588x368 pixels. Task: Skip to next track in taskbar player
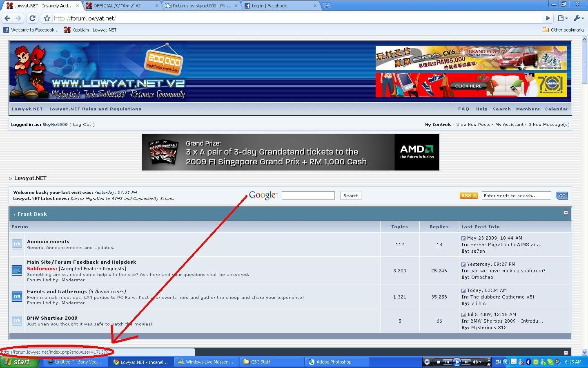(x=467, y=362)
